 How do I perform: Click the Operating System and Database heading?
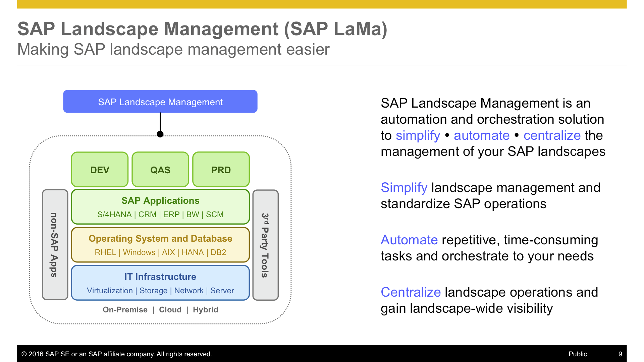pyautogui.click(x=160, y=238)
